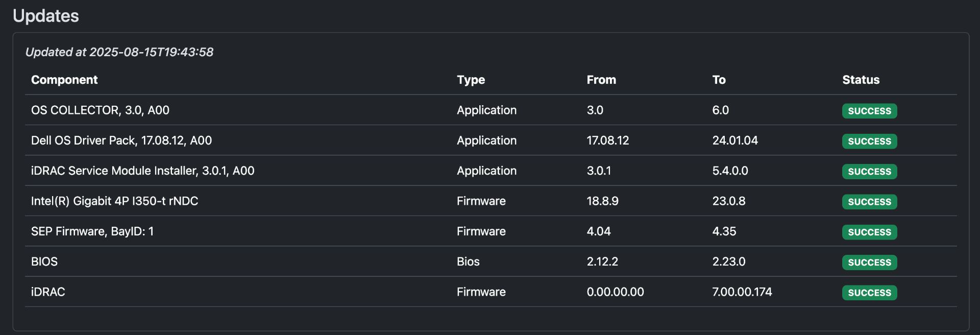Click the BIOS 2.23.0 version value
Viewport: 980px width, 335px height.
pos(728,261)
